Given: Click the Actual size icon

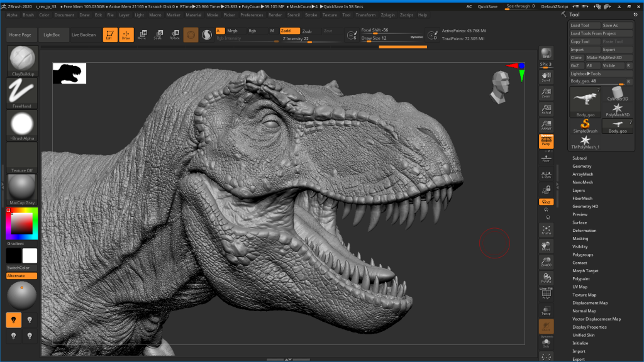Looking at the screenshot, I should point(546,109).
